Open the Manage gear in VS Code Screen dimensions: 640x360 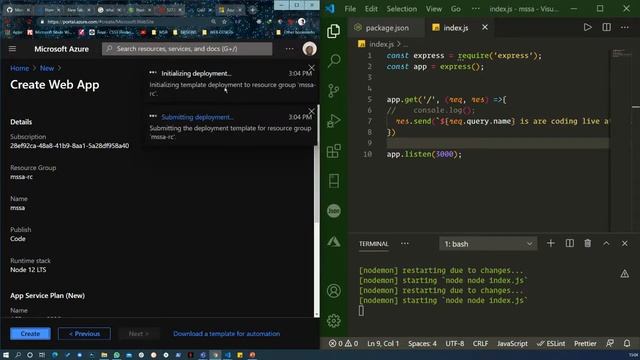pyautogui.click(x=333, y=321)
